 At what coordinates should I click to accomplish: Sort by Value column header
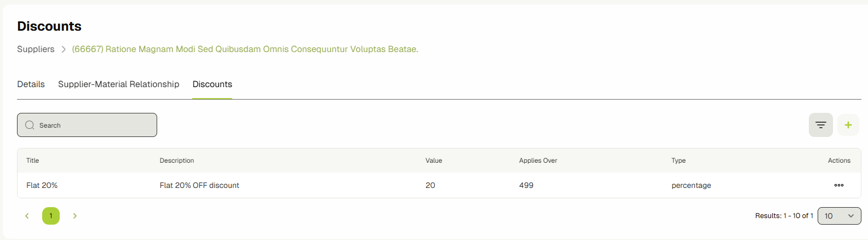[x=433, y=161]
